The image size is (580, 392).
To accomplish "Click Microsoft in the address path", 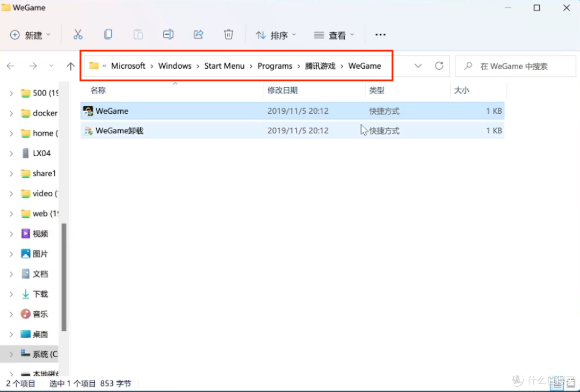I will tap(128, 66).
